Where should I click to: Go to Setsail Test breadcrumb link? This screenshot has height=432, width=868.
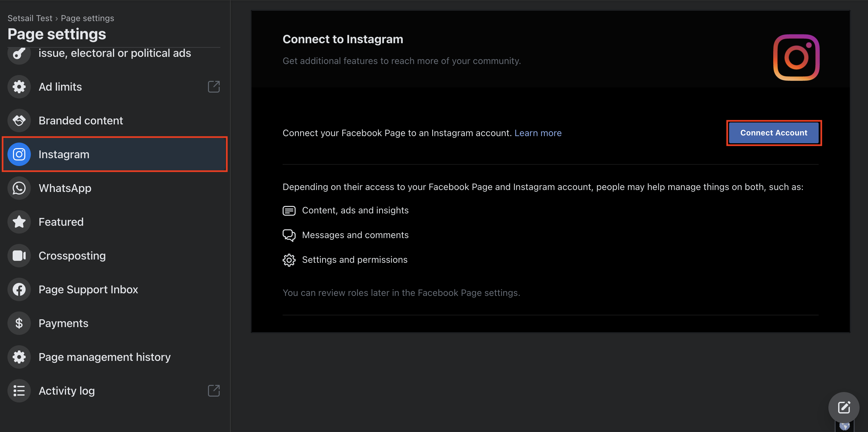click(x=30, y=18)
